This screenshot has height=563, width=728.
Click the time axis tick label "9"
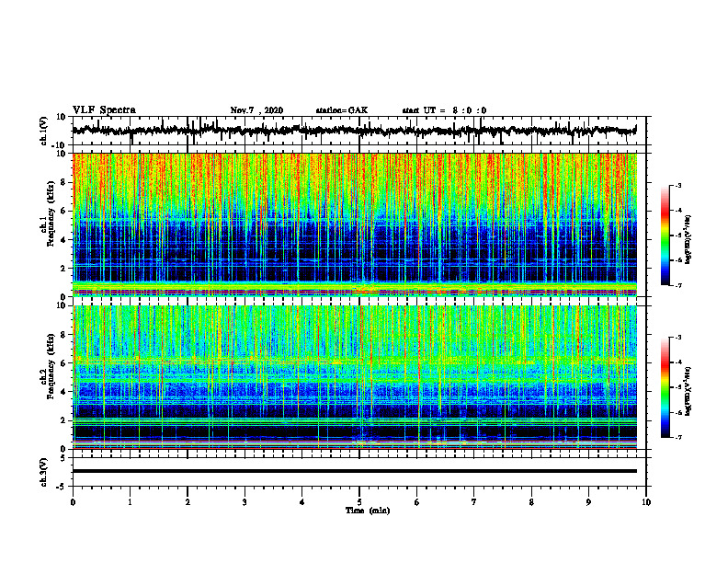click(588, 502)
